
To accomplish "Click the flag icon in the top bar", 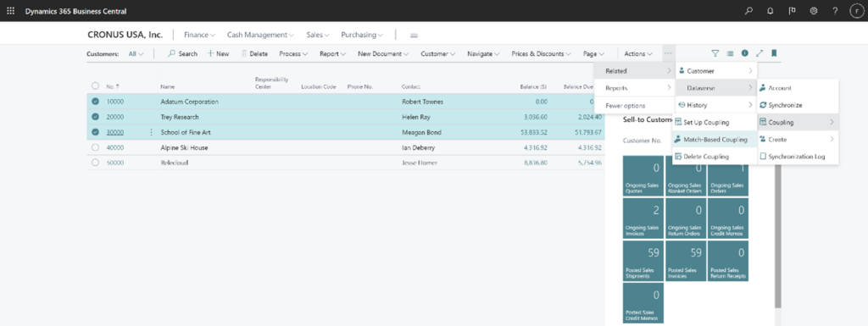I will (793, 11).
